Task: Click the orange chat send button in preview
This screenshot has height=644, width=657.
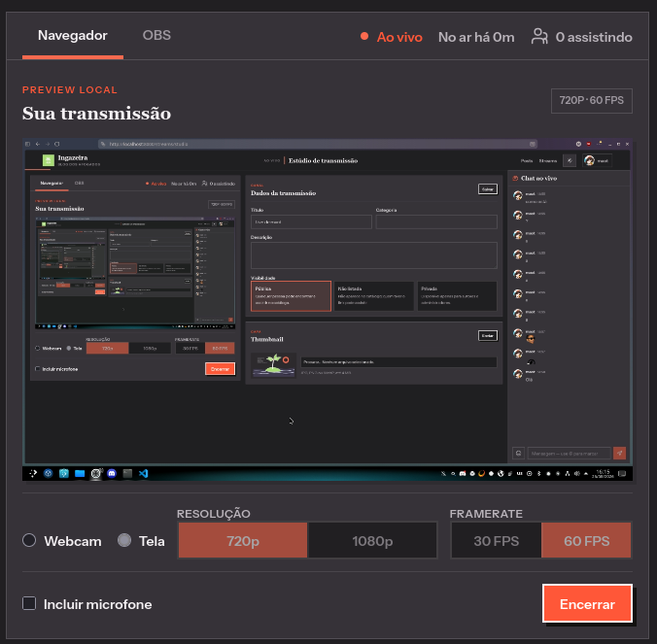Action: [620, 453]
